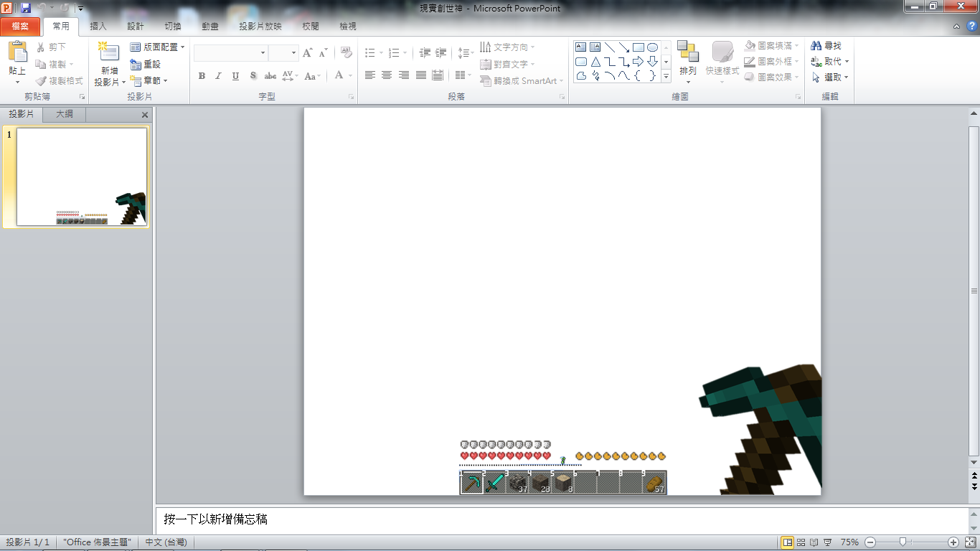Screen dimensions: 980x551
Task: Expand the 版面配置 layout dropdown
Action: point(183,47)
